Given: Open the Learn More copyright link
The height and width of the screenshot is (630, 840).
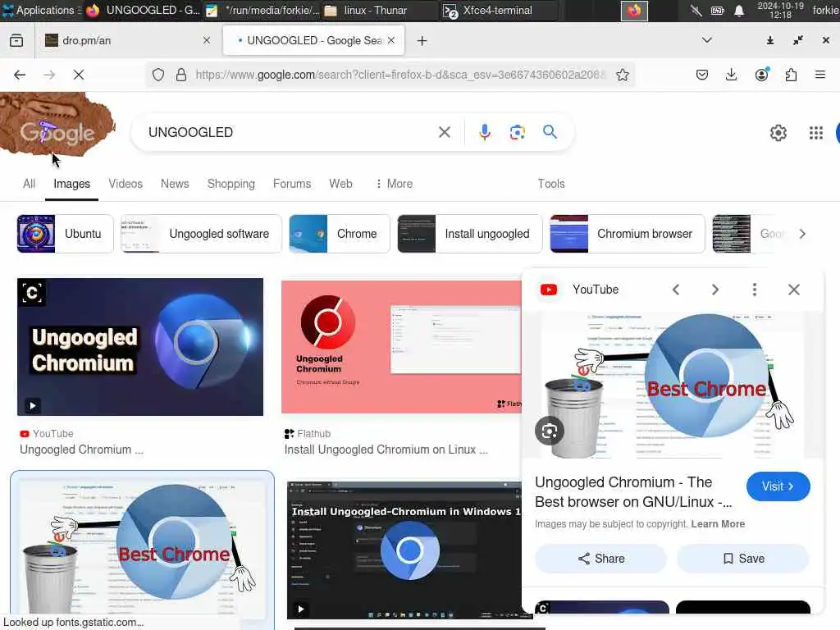Looking at the screenshot, I should 718,524.
